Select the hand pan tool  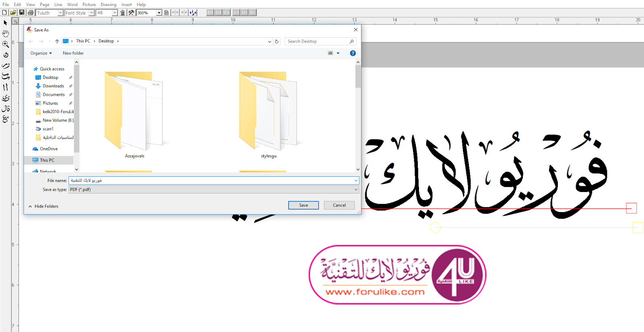[6, 34]
